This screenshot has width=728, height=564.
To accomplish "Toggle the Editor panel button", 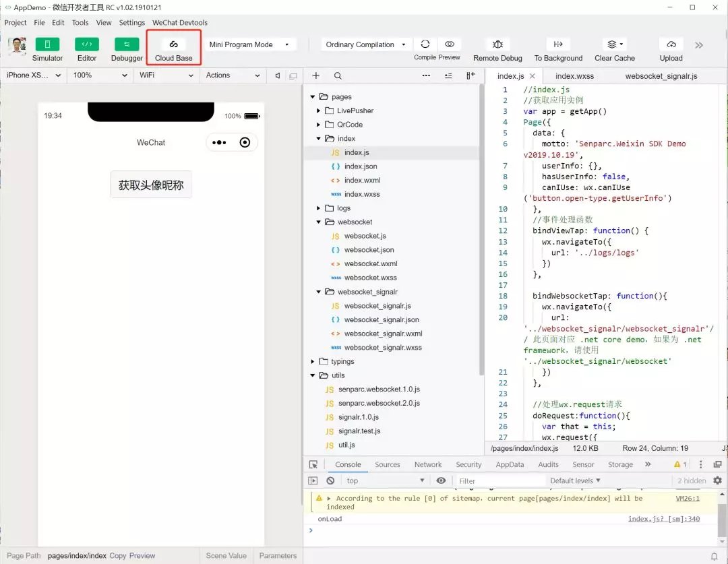I will tap(87, 44).
